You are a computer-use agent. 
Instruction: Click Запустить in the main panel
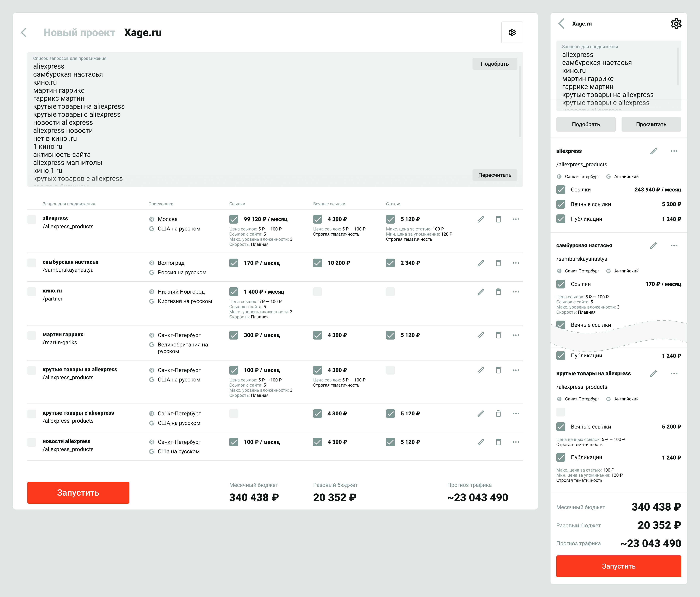point(78,493)
